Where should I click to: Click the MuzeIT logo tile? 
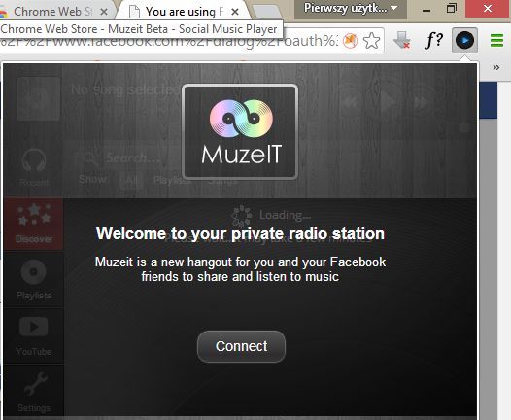pos(240,132)
